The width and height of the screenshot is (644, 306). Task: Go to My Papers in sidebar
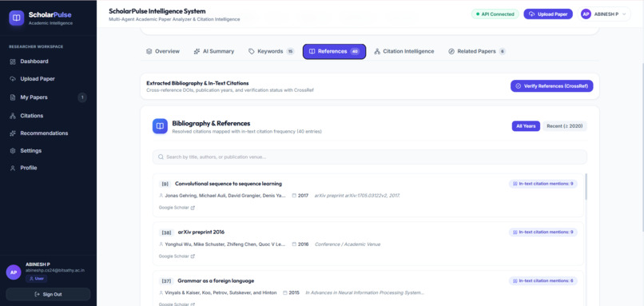click(x=48, y=97)
